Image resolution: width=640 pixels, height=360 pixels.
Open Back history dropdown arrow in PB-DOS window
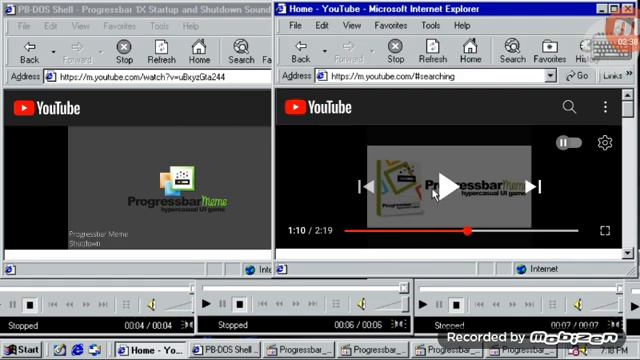click(53, 52)
